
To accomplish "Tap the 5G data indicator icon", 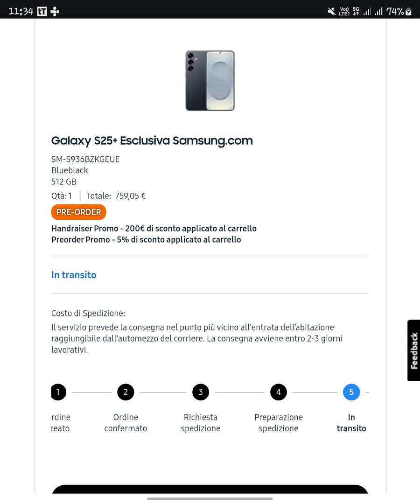I will click(x=356, y=11).
